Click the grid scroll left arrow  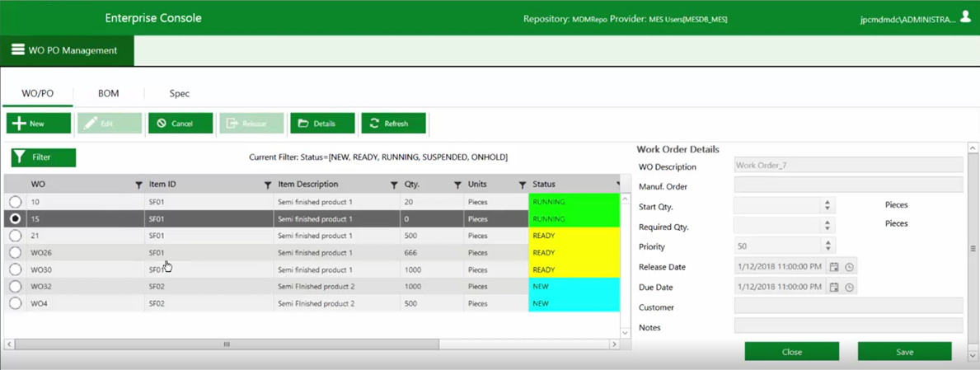click(9, 344)
